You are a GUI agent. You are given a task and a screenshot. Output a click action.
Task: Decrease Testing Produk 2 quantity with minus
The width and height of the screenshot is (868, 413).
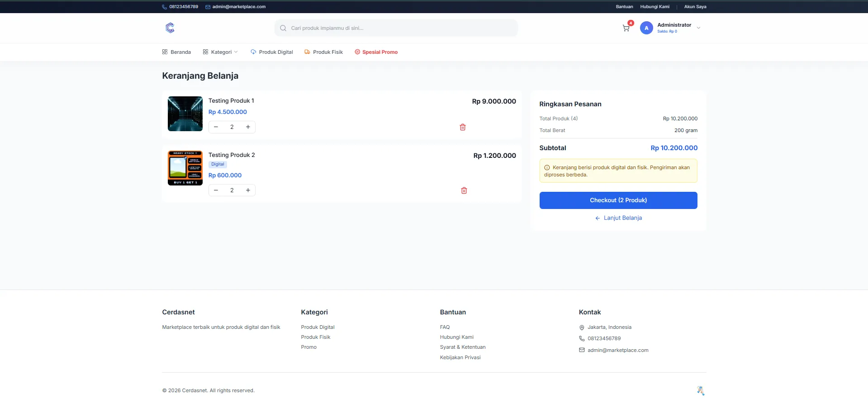coord(216,190)
